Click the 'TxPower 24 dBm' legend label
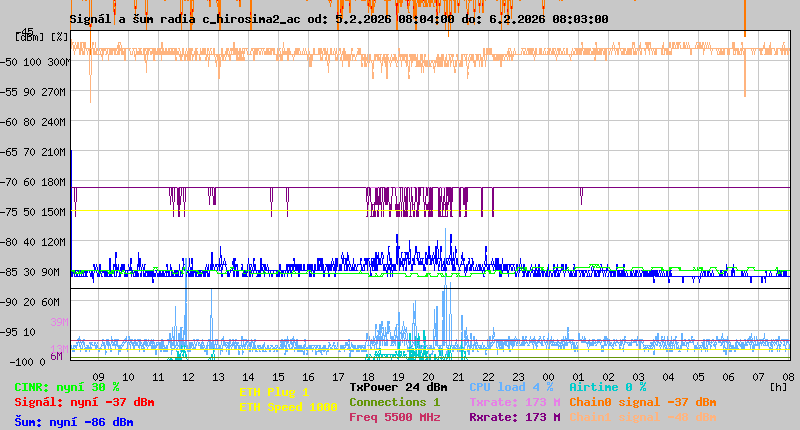This screenshot has height=430, width=800. pos(398,387)
